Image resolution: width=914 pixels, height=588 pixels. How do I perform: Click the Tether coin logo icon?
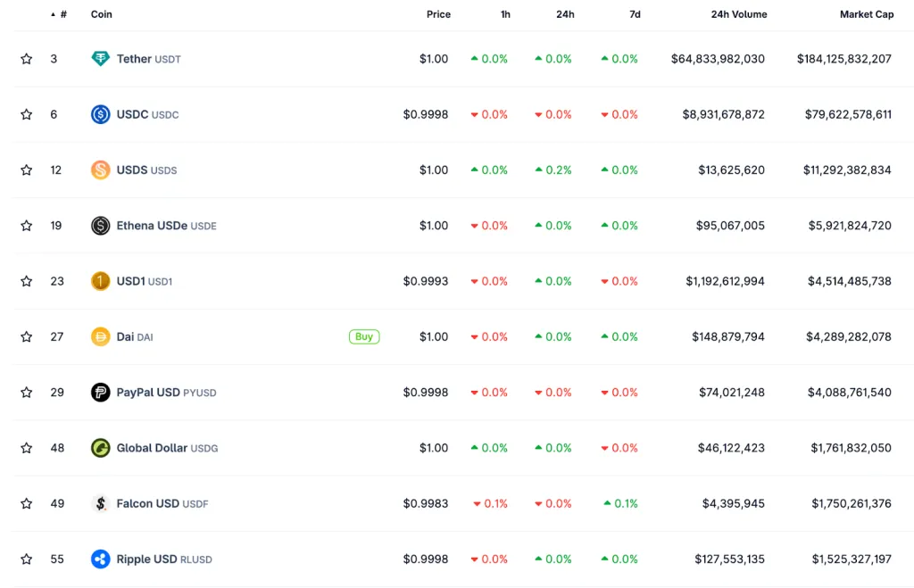[100, 59]
